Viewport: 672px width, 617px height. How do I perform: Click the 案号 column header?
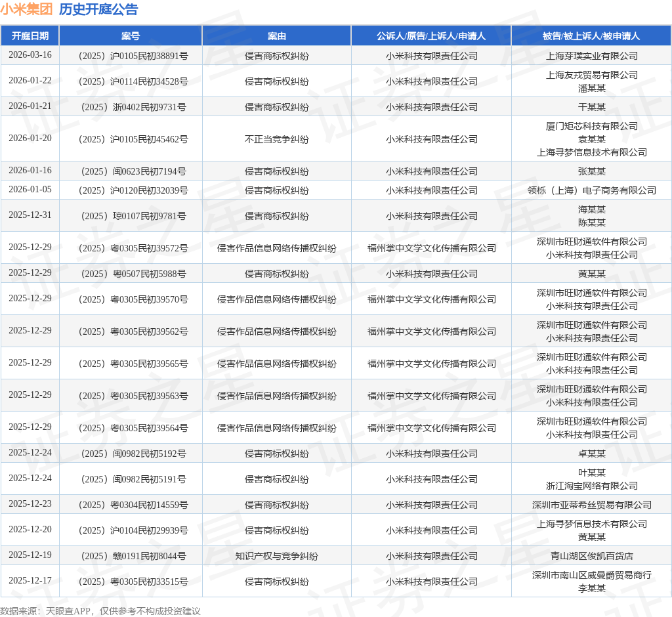click(x=131, y=36)
